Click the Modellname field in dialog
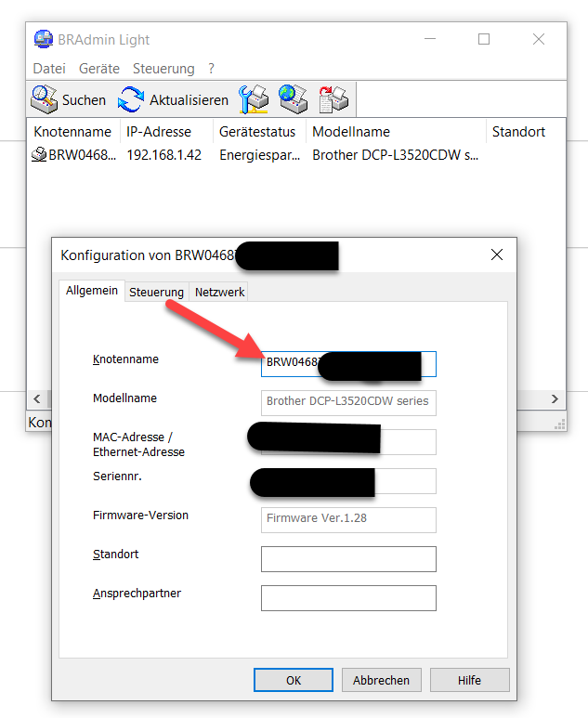This screenshot has width=588, height=718. point(348,403)
